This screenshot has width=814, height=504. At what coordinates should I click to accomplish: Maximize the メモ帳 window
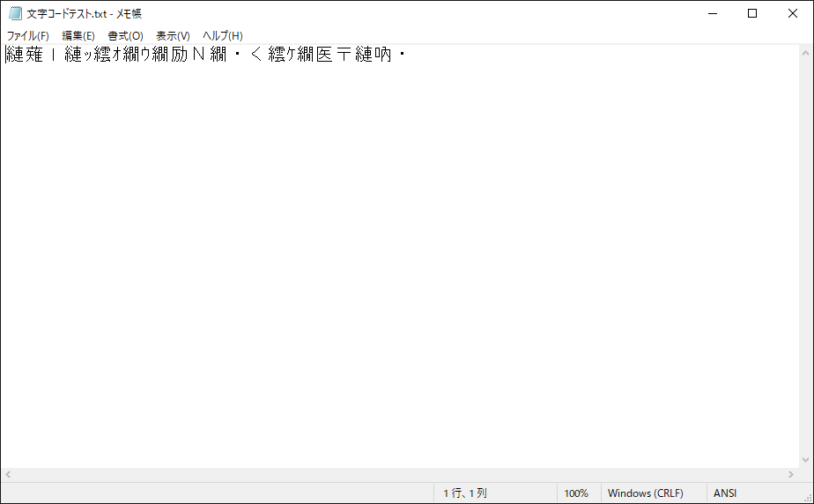[x=752, y=13]
